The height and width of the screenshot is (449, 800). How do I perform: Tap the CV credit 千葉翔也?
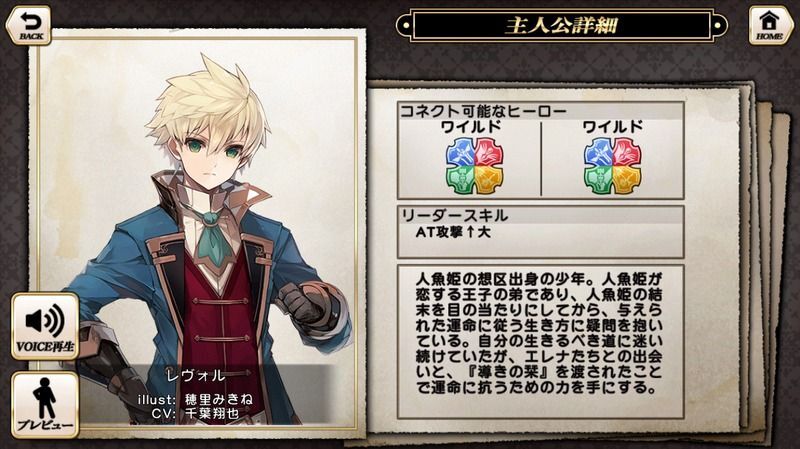[212, 413]
